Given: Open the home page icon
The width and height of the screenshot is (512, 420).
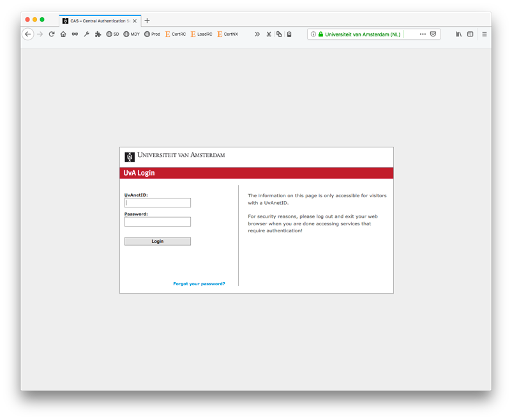Looking at the screenshot, I should tap(63, 34).
